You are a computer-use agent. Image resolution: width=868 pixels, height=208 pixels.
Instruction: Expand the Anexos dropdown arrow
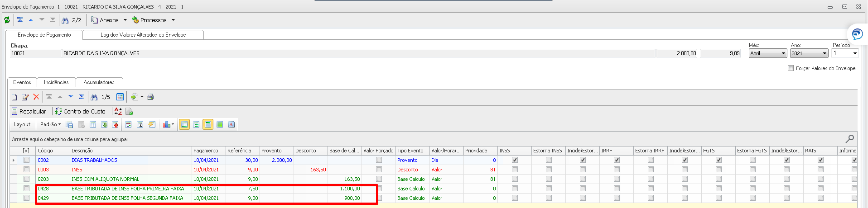[125, 20]
